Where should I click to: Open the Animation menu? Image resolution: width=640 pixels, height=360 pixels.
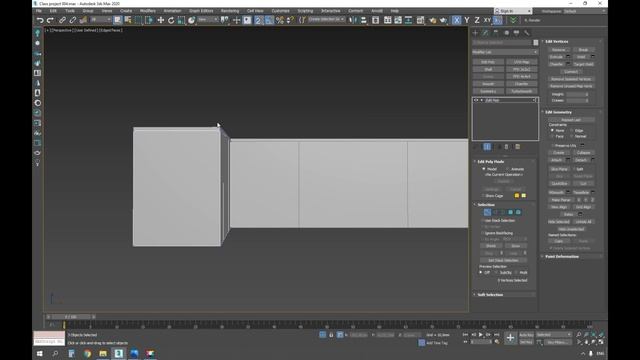click(172, 11)
